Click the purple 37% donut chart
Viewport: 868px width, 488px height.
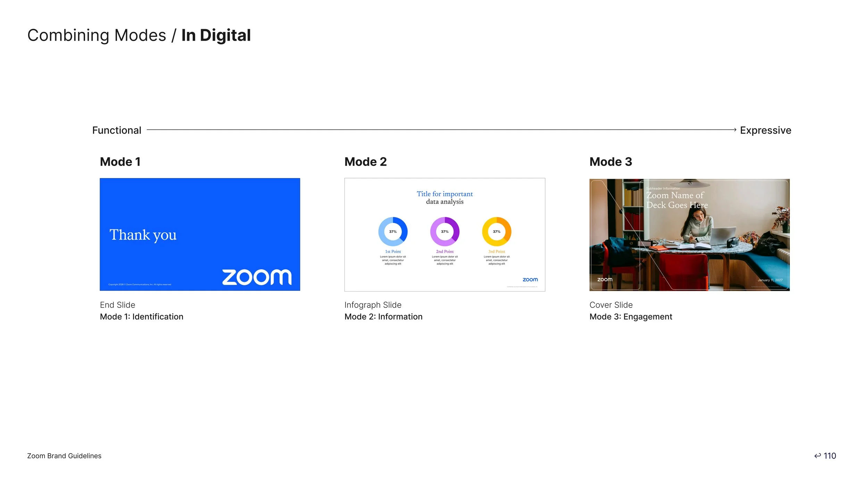pyautogui.click(x=445, y=232)
